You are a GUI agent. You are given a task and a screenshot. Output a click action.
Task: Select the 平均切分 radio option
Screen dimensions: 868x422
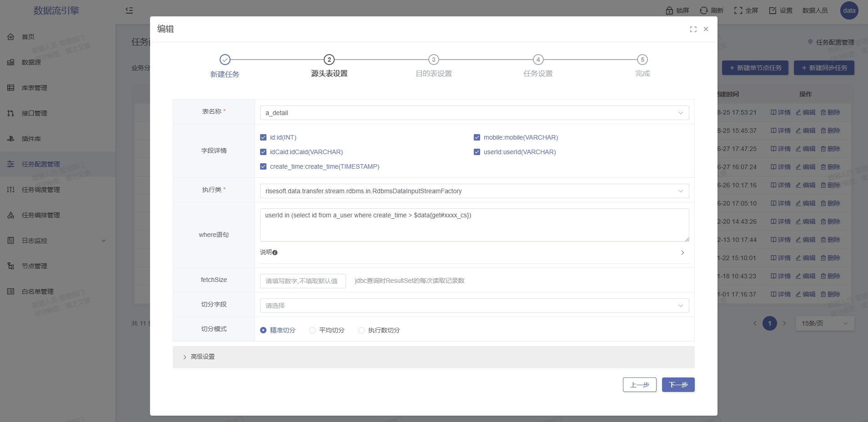tap(312, 330)
